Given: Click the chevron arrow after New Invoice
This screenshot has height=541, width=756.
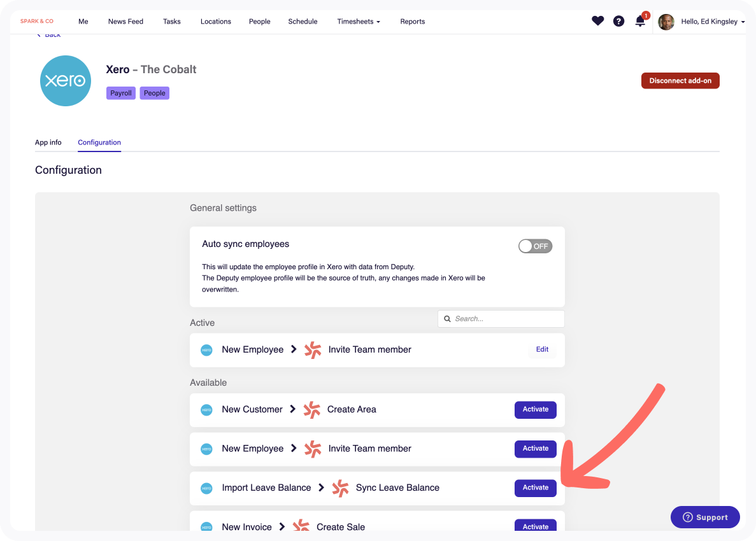Looking at the screenshot, I should click(282, 526).
